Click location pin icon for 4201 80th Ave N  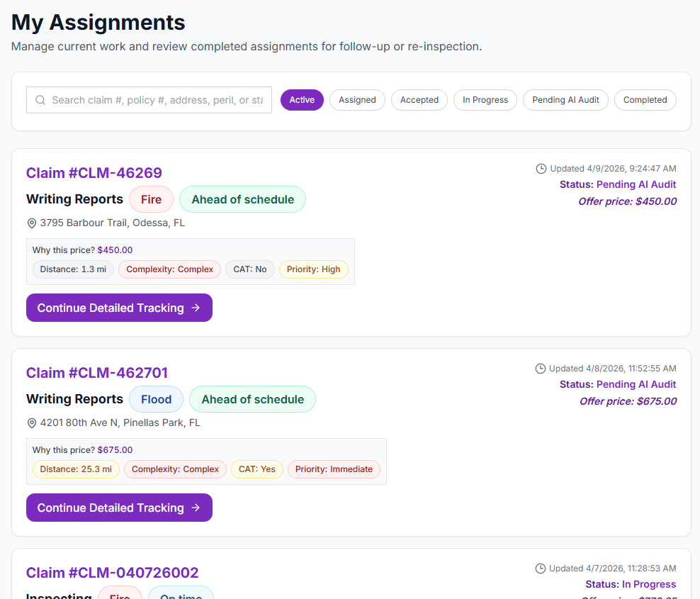[x=32, y=423]
